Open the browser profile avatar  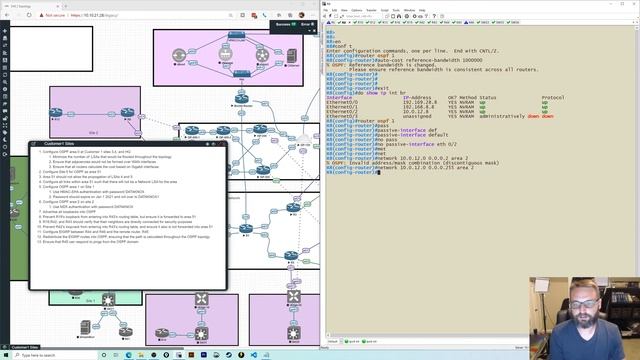(x=302, y=15)
